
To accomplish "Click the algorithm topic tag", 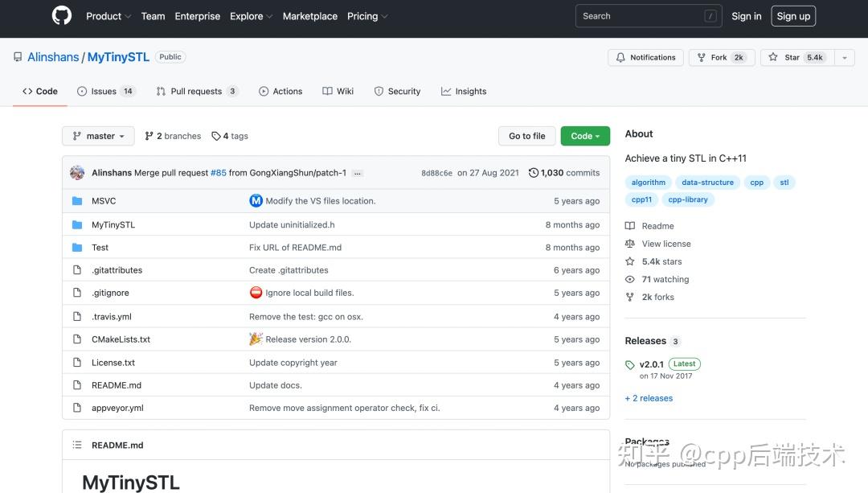I will point(649,183).
